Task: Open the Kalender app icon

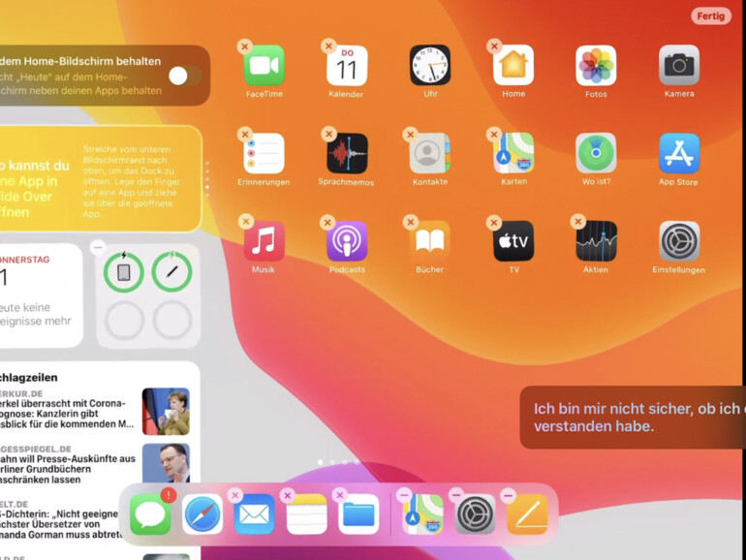Action: pyautogui.click(x=347, y=65)
